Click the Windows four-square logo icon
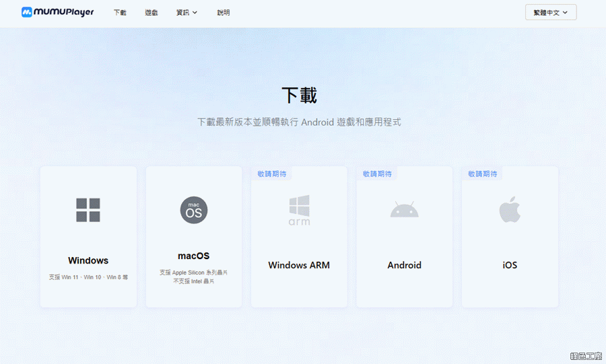Screen dimensions: 606x364 pyautogui.click(x=88, y=210)
